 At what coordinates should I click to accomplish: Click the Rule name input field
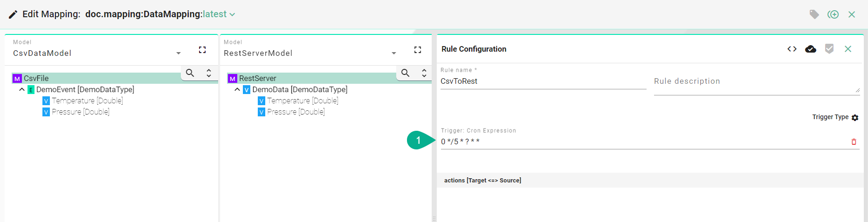(x=543, y=81)
